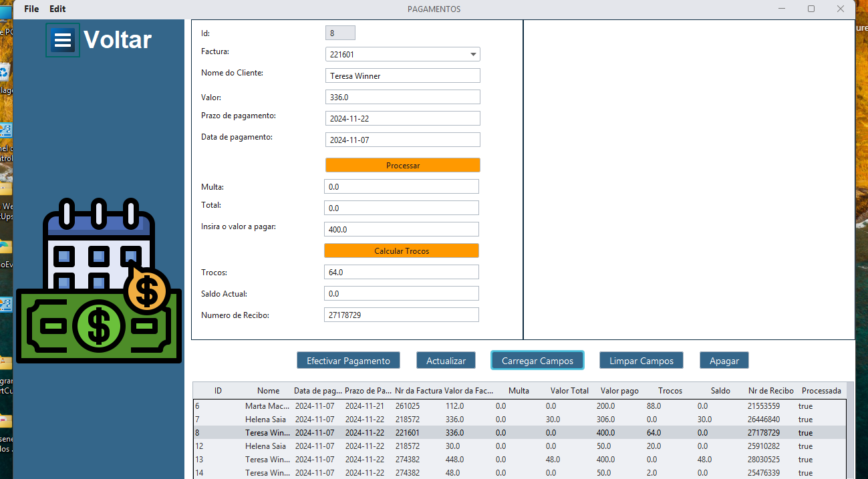Screen dimensions: 868x479
Task: Open the Factura dropdown arrow
Action: pos(473,55)
